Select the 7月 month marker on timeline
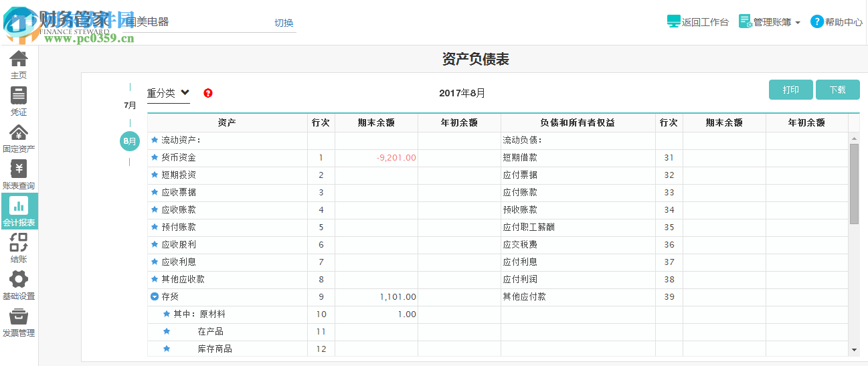The image size is (868, 366). pos(131,106)
